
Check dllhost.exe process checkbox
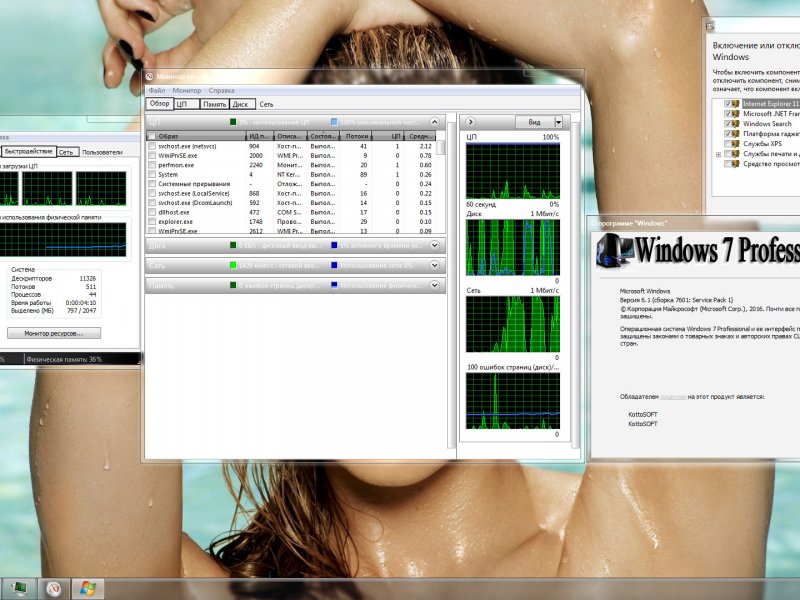[x=152, y=212]
